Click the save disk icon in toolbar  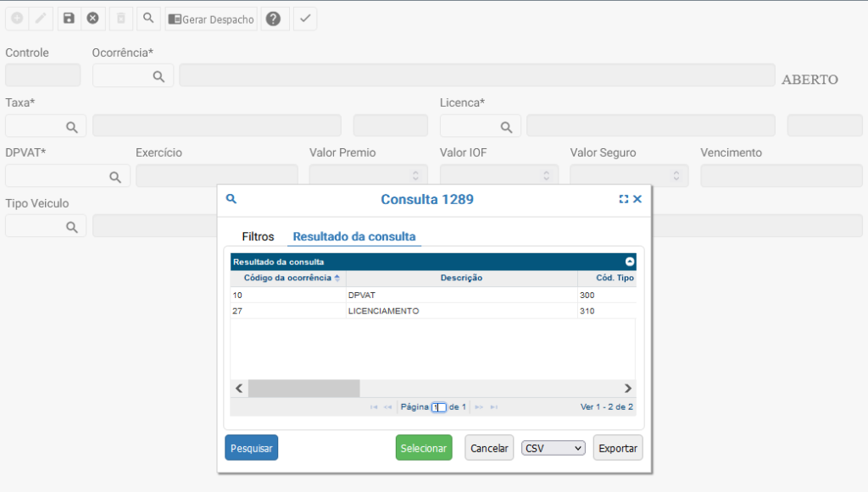(x=69, y=18)
